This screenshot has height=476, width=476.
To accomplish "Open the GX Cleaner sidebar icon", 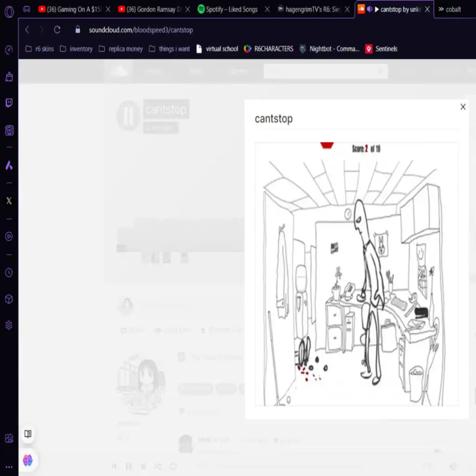I will (9, 77).
